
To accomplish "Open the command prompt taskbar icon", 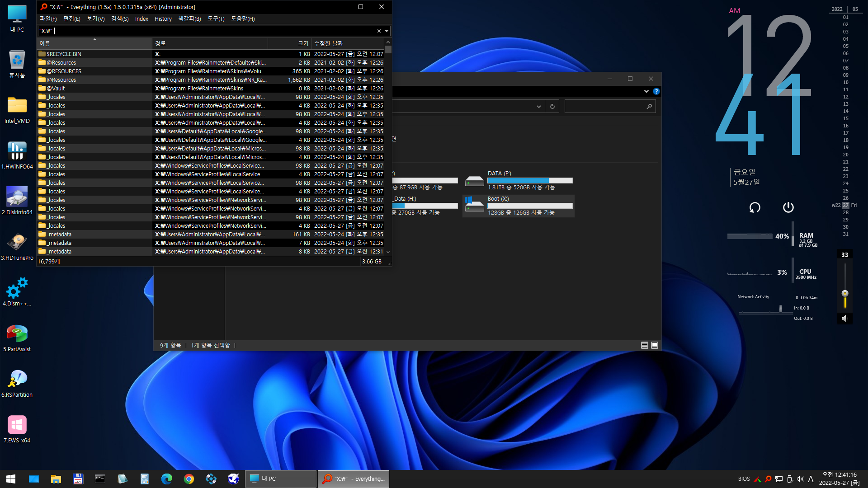I will coord(100,479).
